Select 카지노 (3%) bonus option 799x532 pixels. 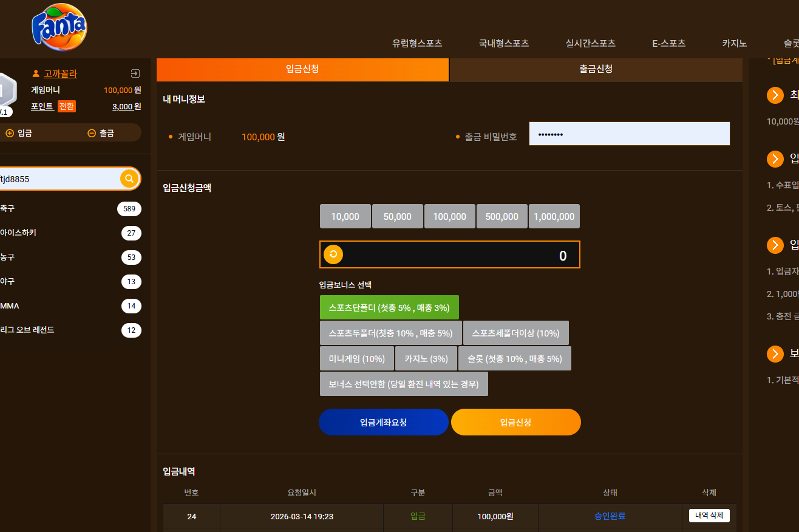[x=426, y=358]
